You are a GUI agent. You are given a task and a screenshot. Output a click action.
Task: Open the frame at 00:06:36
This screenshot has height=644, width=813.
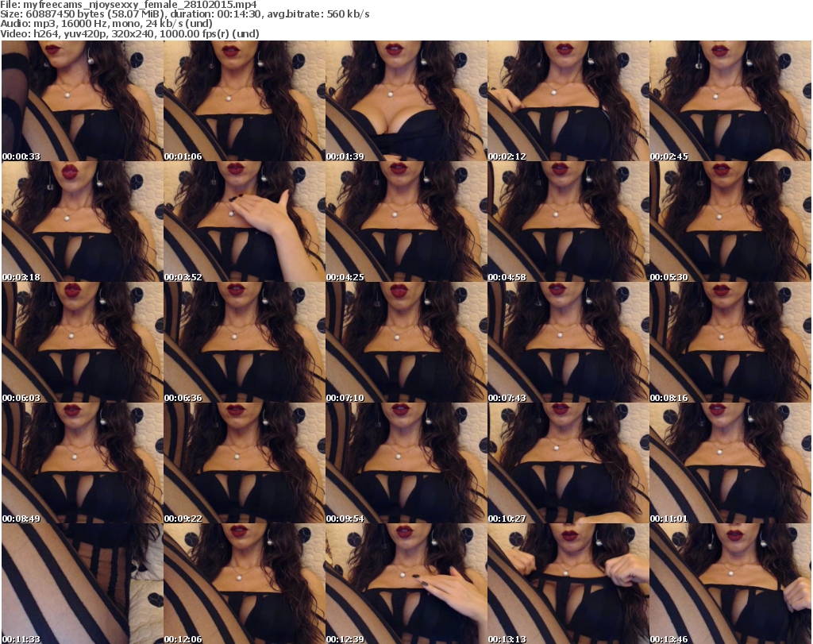tap(245, 342)
